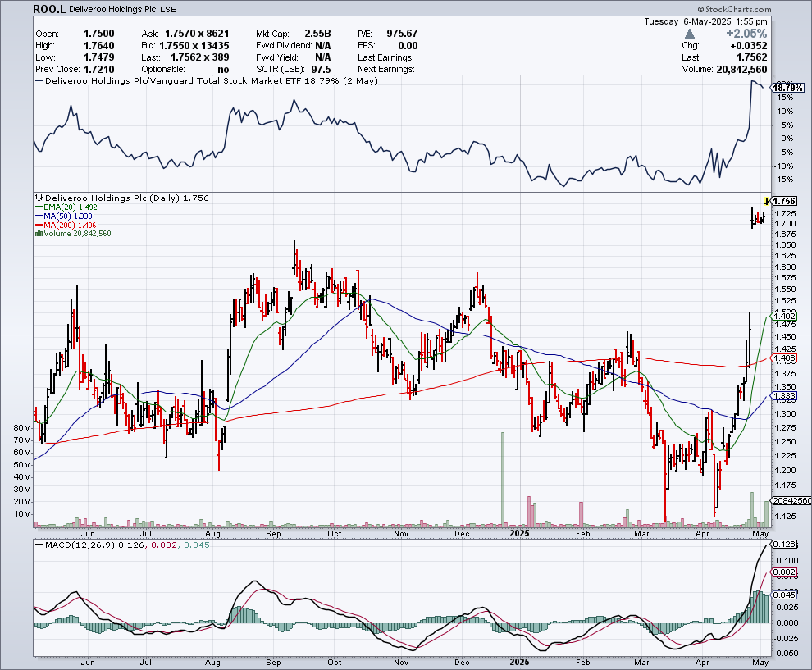
Task: Click the +2.05% percent change
Action: pos(746,34)
